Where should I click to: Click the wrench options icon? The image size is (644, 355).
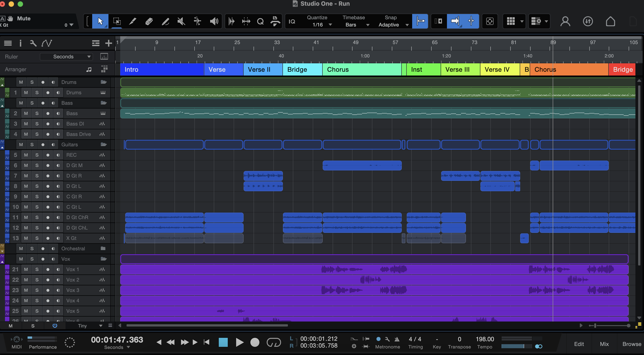[33, 43]
